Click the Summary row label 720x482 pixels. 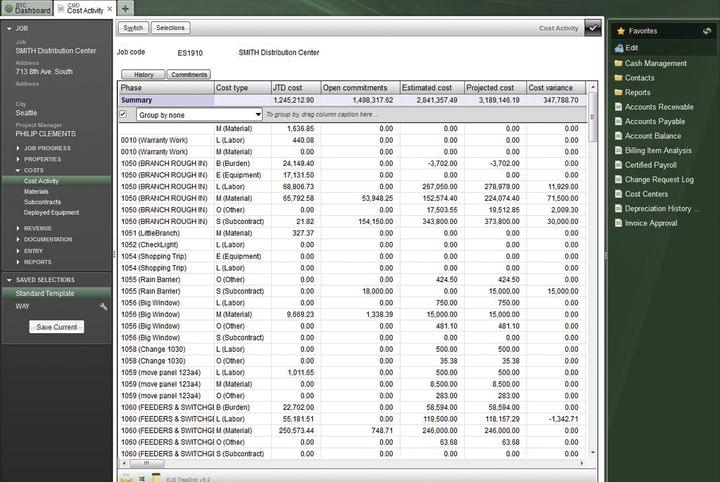[136, 100]
